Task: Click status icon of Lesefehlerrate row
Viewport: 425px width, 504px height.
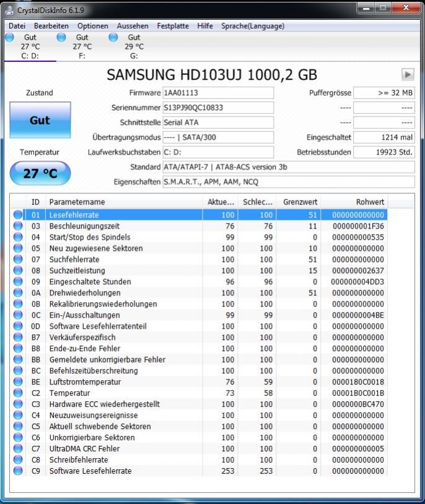Action: (18, 215)
